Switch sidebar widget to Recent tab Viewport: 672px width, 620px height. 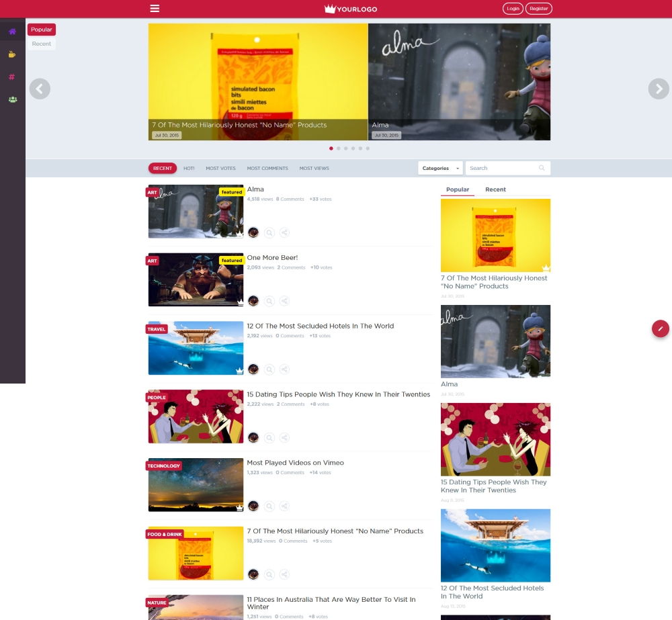pyautogui.click(x=495, y=189)
